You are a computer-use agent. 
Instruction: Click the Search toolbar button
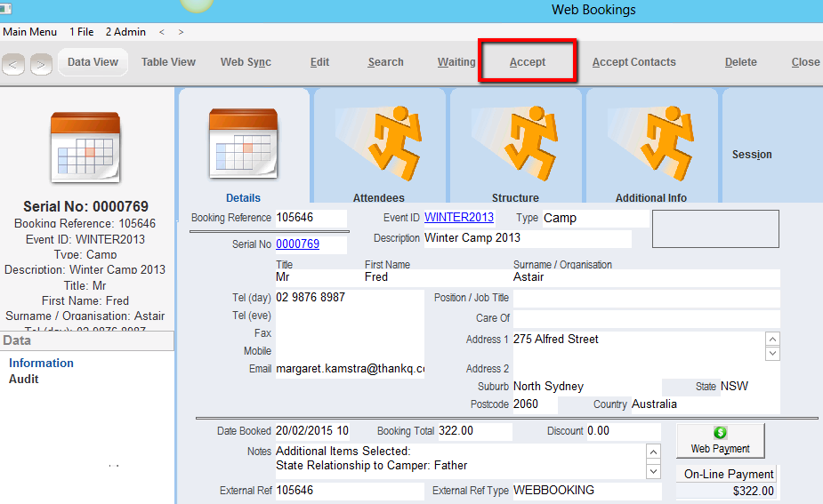pos(385,62)
